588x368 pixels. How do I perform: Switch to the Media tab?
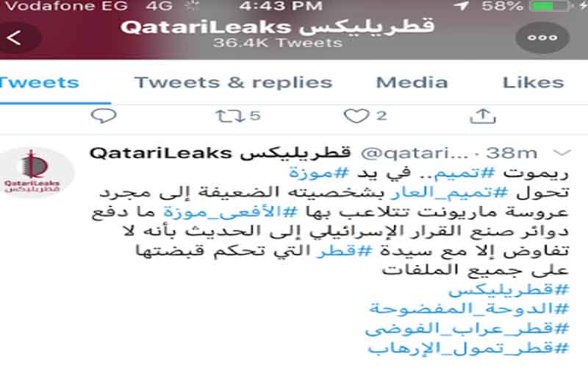pyautogui.click(x=412, y=82)
